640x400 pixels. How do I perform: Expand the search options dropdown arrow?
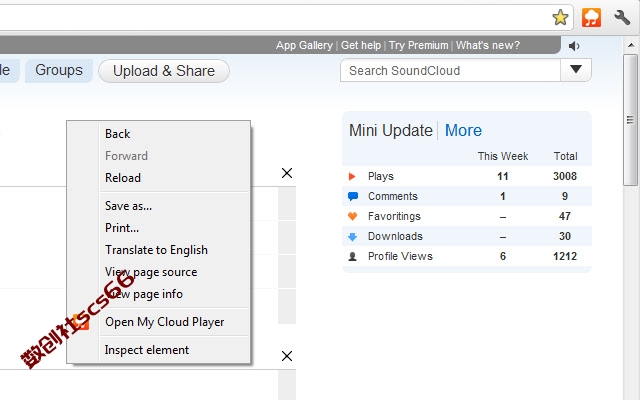tap(576, 70)
